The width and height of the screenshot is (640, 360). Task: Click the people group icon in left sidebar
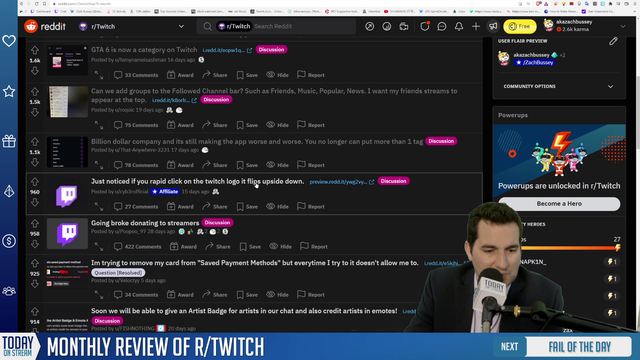[9, 291]
